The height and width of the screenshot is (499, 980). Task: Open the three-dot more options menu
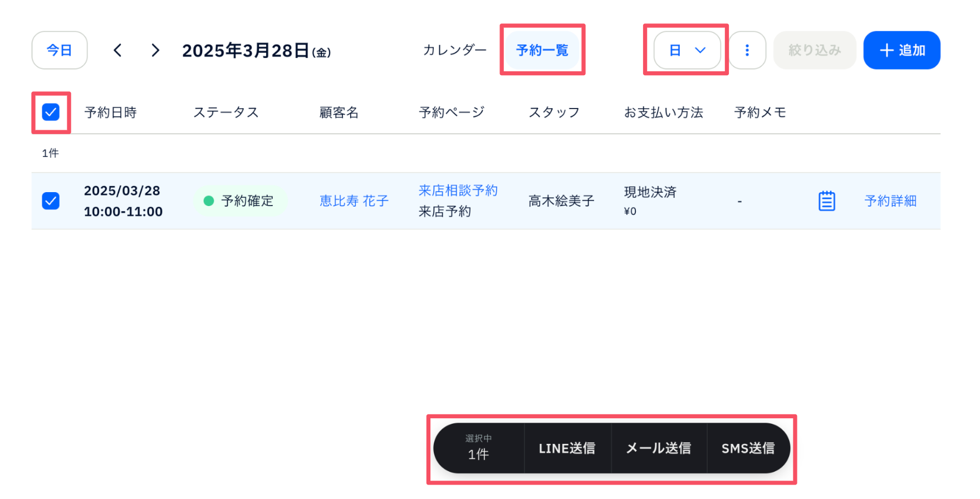pyautogui.click(x=747, y=51)
